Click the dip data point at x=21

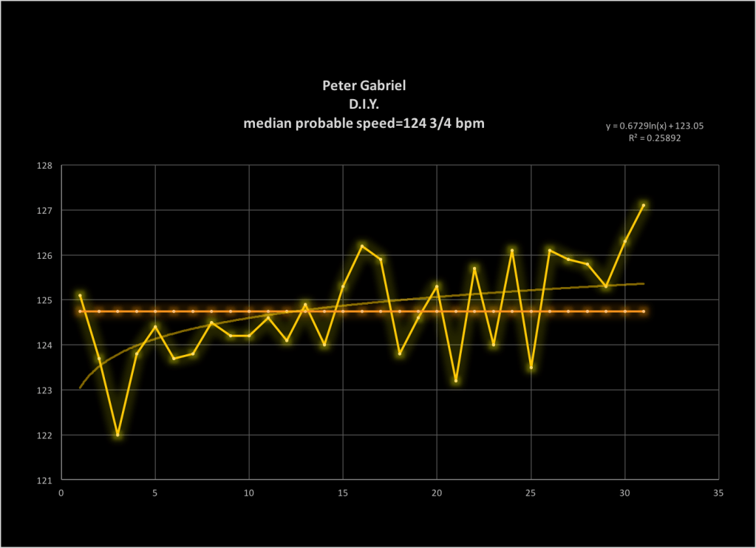456,381
